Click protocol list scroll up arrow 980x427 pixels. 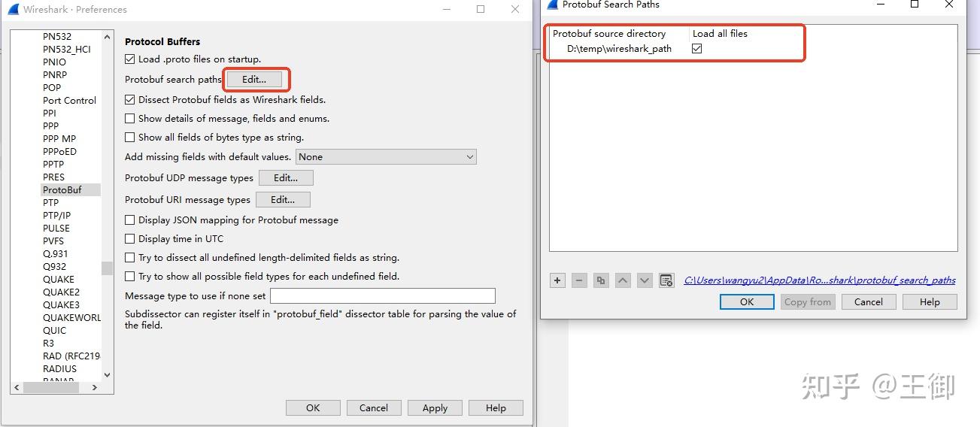tap(107, 37)
